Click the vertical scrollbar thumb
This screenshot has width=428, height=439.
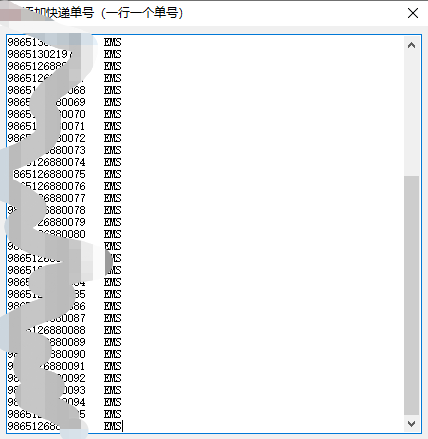[x=411, y=296]
